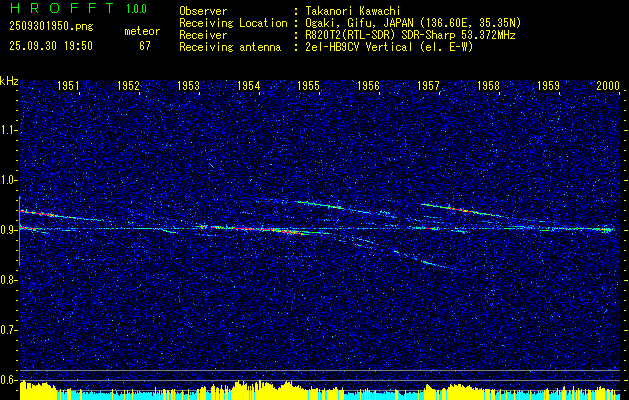Click the 1952 time marker

coord(128,85)
